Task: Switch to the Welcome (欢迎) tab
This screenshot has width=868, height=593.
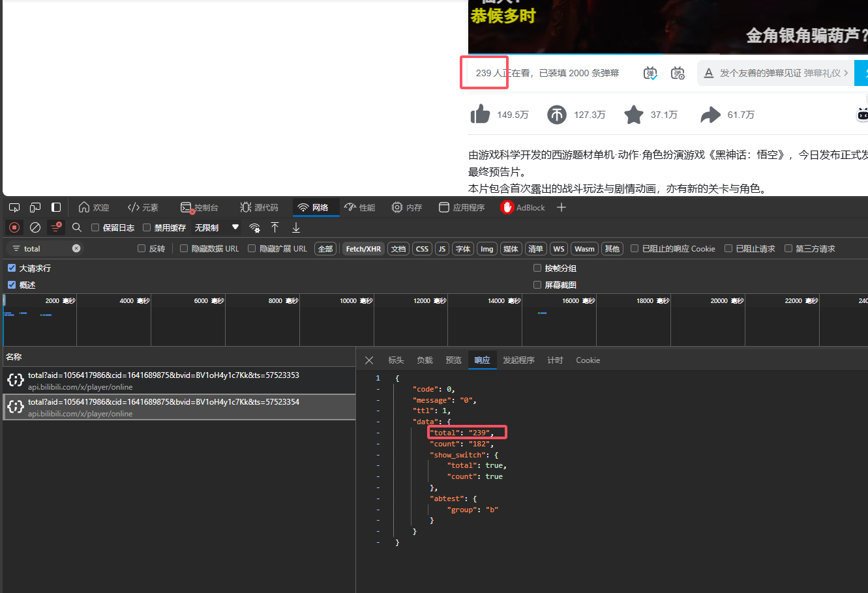Action: pos(94,207)
